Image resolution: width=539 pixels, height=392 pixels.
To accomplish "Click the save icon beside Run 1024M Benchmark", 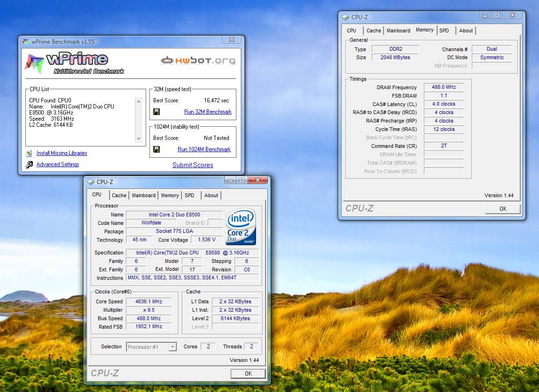I will 156,149.
